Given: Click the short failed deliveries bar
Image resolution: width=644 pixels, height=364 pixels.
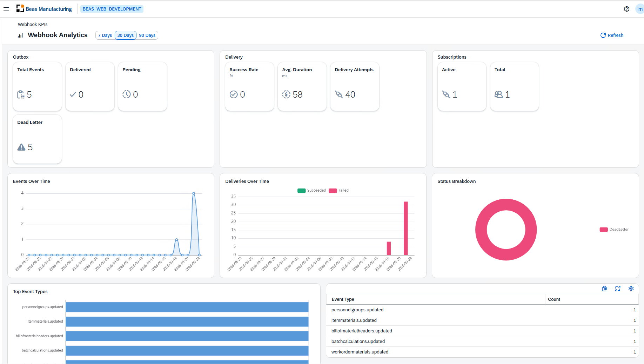Looking at the screenshot, I should tap(389, 248).
